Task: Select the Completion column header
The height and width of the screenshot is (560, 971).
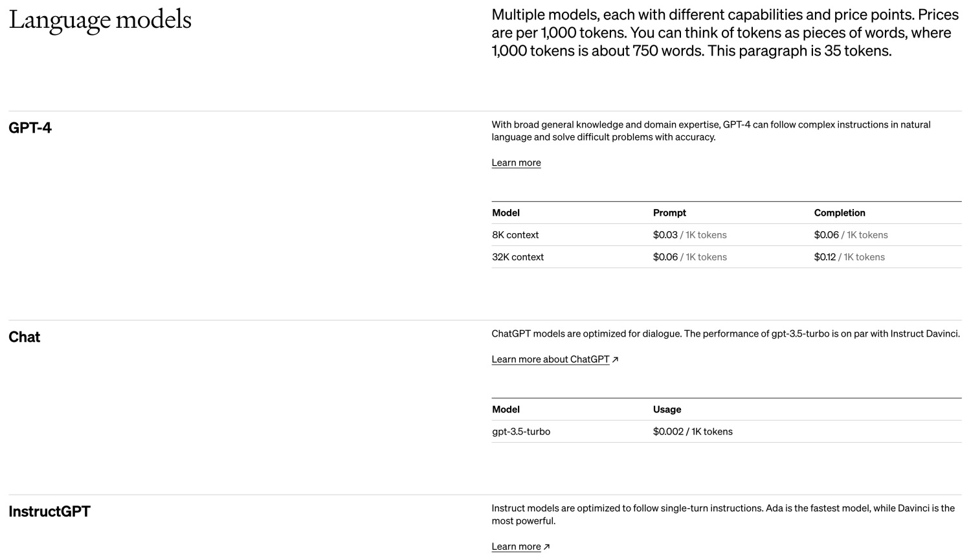Action: 840,213
